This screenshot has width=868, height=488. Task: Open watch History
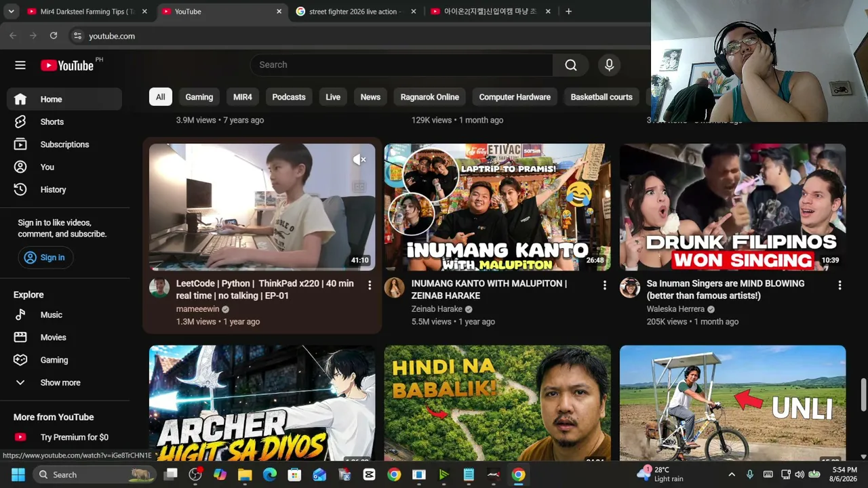(64, 190)
